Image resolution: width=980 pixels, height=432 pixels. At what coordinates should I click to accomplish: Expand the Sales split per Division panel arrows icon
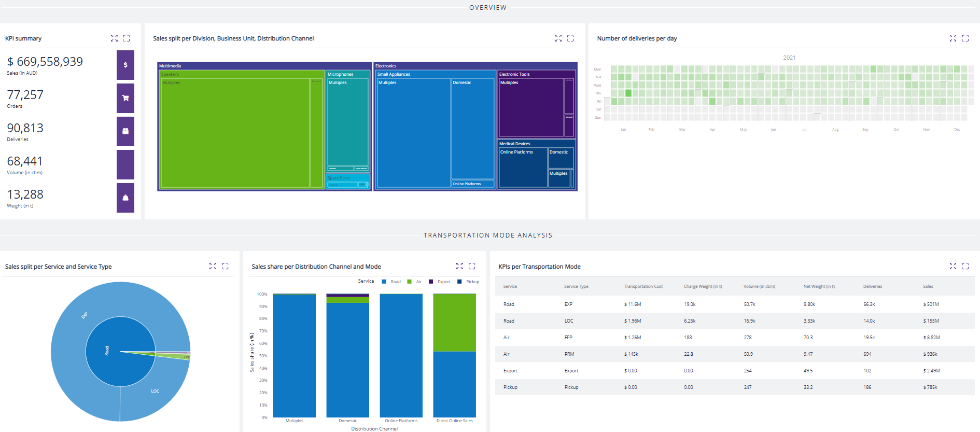558,38
